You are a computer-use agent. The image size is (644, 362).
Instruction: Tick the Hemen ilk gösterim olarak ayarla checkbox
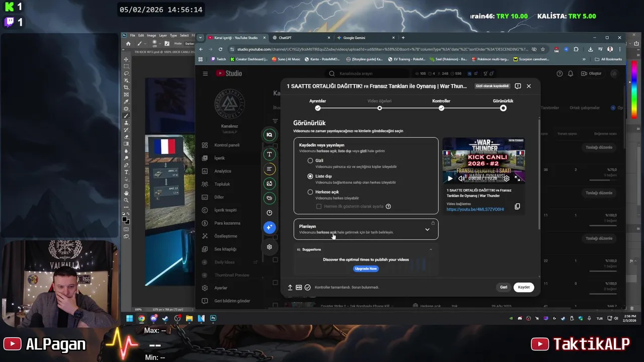[x=319, y=206]
